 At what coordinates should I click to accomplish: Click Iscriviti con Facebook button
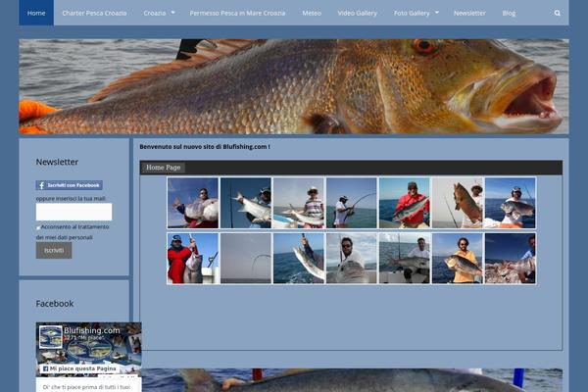click(69, 185)
